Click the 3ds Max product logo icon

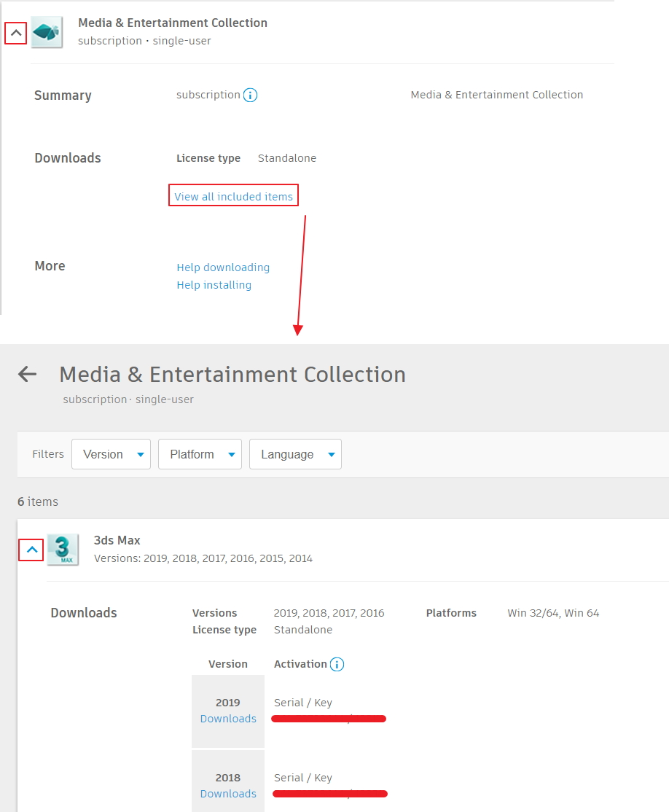[x=63, y=550]
